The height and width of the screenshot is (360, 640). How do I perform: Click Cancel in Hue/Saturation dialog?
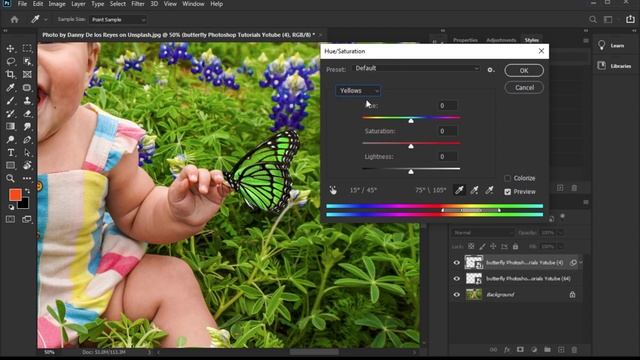[x=524, y=87]
